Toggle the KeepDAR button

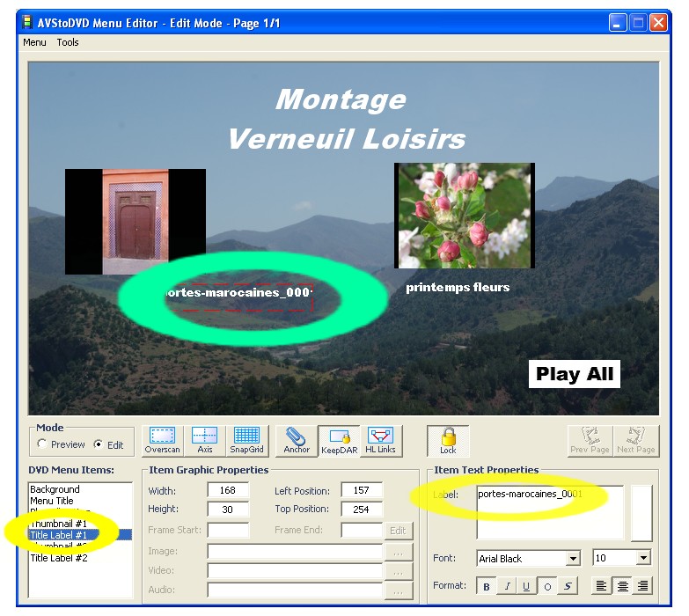pyautogui.click(x=339, y=440)
